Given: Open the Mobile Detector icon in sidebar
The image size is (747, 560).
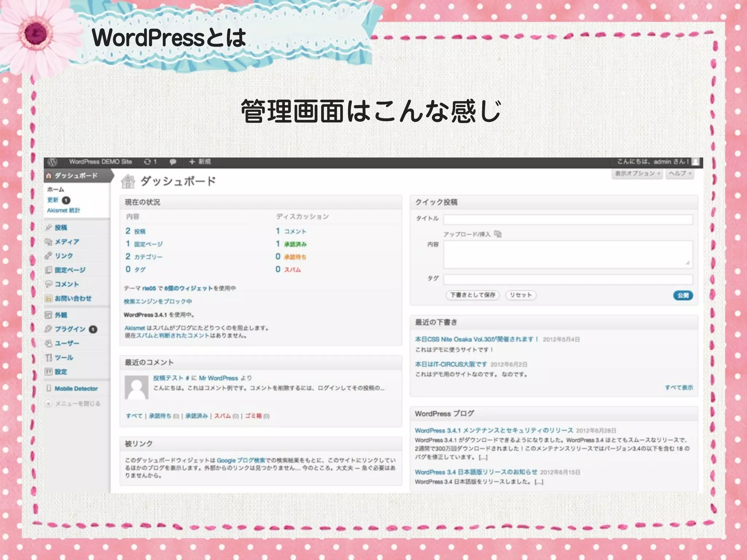Looking at the screenshot, I should pyautogui.click(x=49, y=389).
